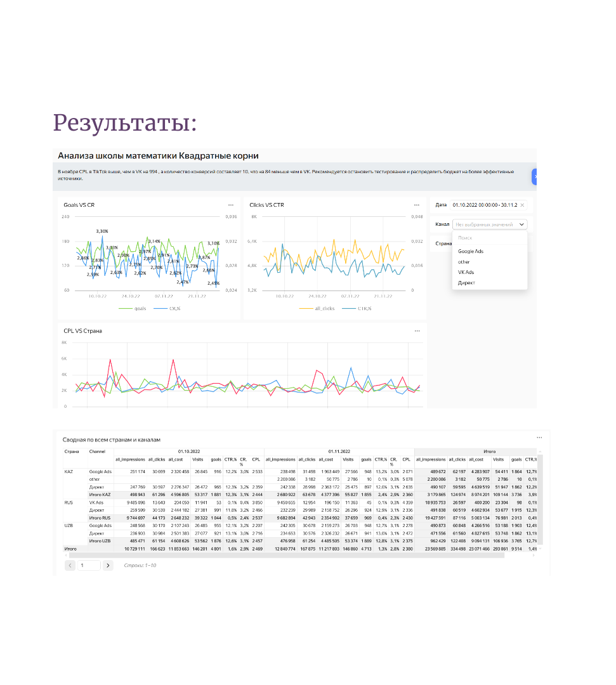Collapse the Канал dropdown with its chevron
The image size is (616, 685).
521,225
